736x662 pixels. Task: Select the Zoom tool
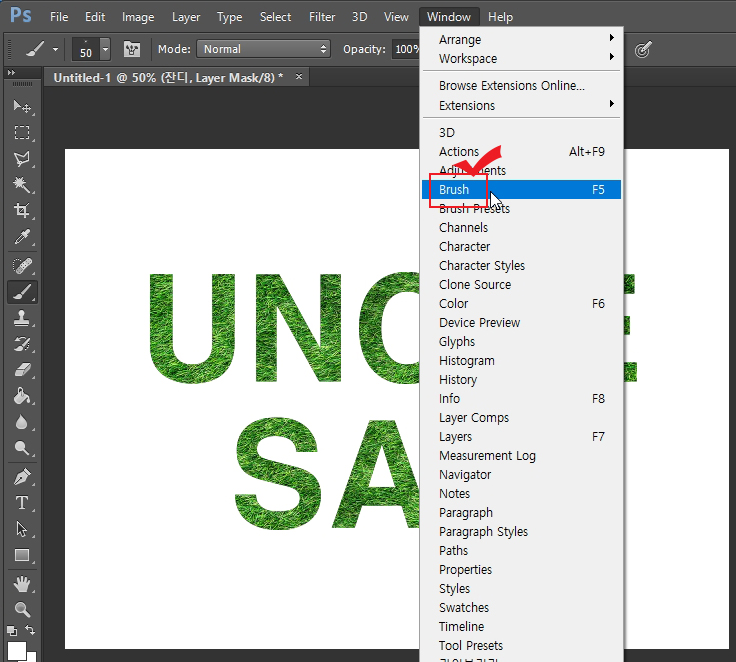[x=22, y=609]
